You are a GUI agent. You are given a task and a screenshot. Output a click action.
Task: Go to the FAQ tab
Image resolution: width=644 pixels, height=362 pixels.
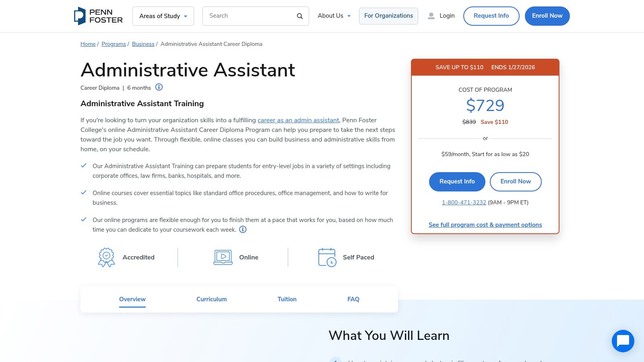tap(353, 299)
